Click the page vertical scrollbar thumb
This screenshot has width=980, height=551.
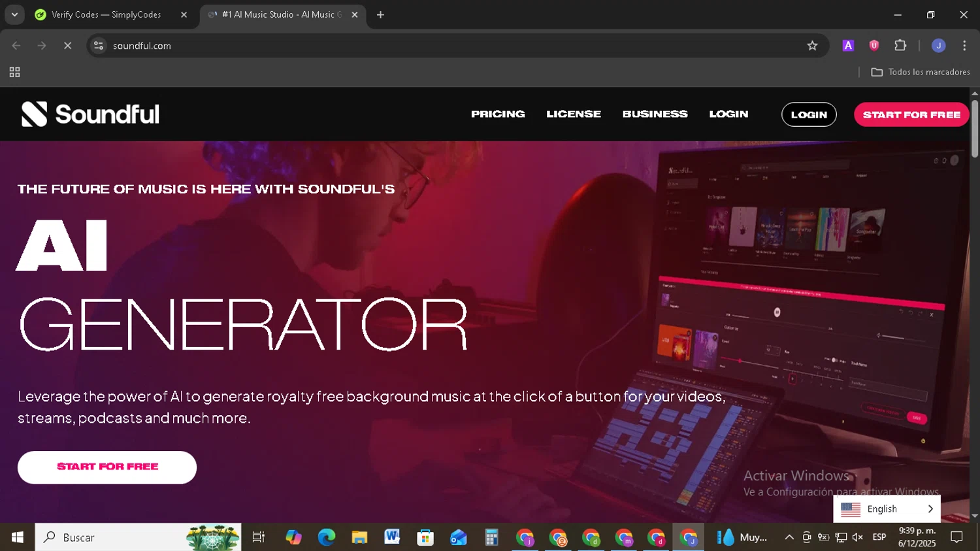(x=975, y=128)
